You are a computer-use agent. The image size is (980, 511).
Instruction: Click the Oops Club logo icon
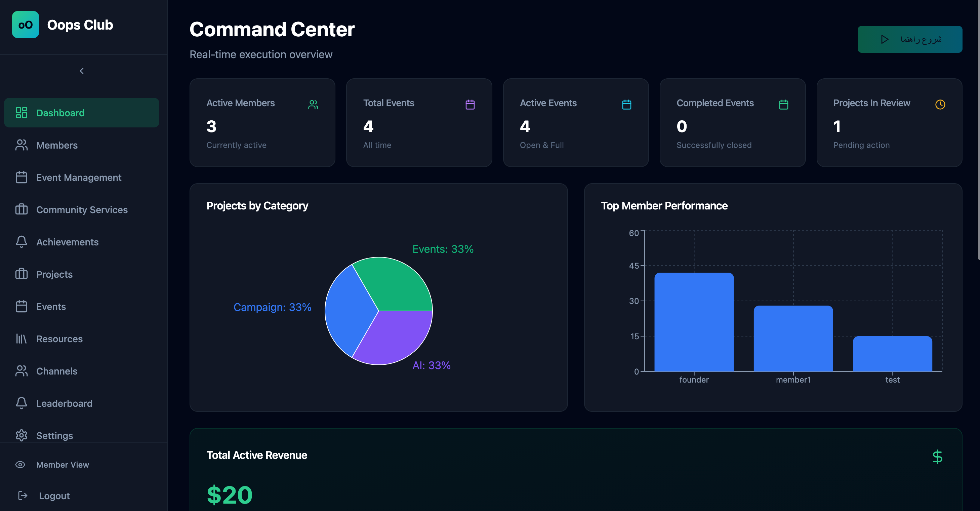pos(26,25)
